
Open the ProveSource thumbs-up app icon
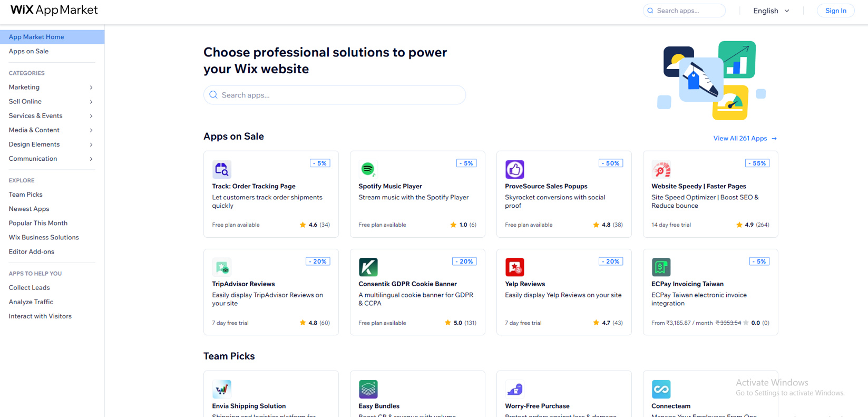click(514, 169)
